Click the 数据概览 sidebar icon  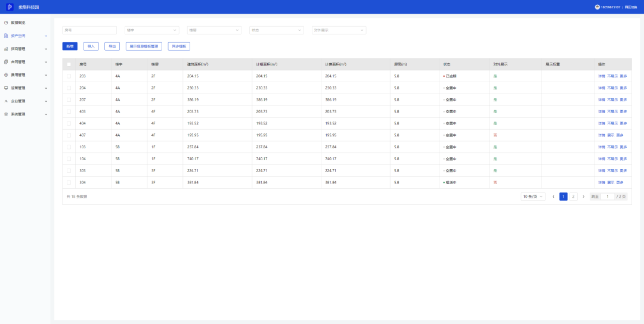coord(6,23)
